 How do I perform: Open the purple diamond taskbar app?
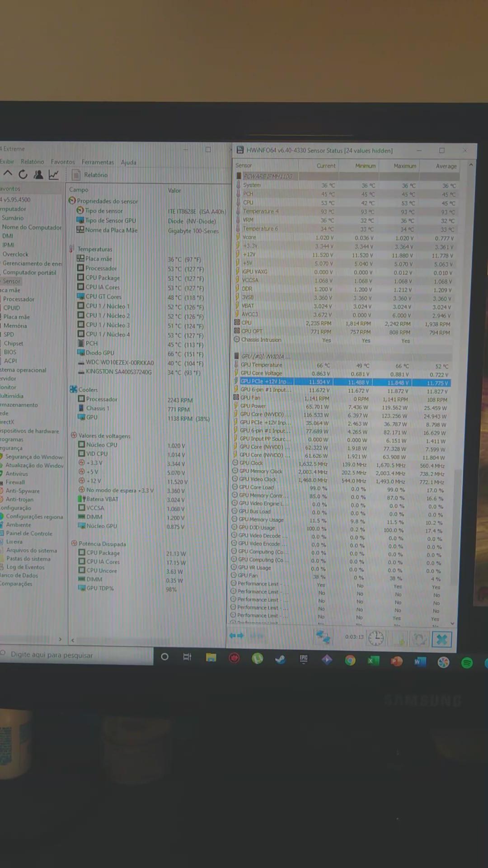click(x=327, y=660)
